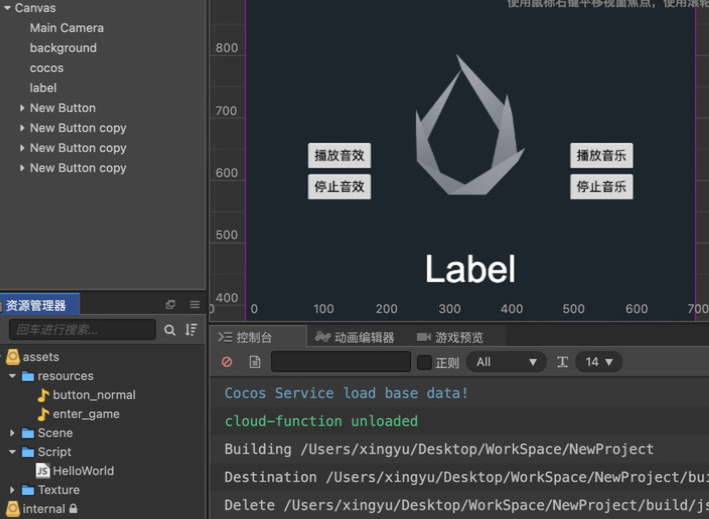Viewport: 709px width, 519px height.
Task: Collapse the Script folder
Action: tap(12, 452)
